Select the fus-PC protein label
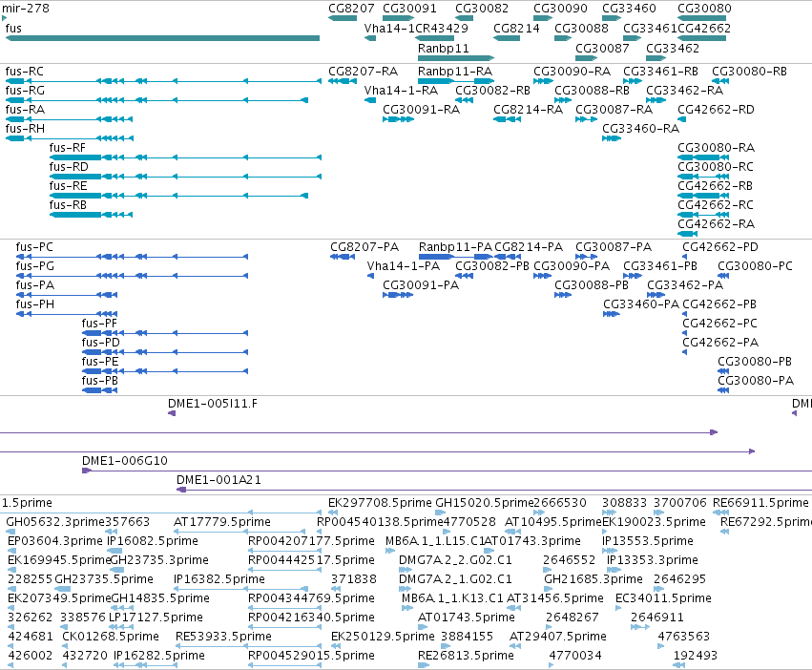The width and height of the screenshot is (812, 670). (34, 246)
